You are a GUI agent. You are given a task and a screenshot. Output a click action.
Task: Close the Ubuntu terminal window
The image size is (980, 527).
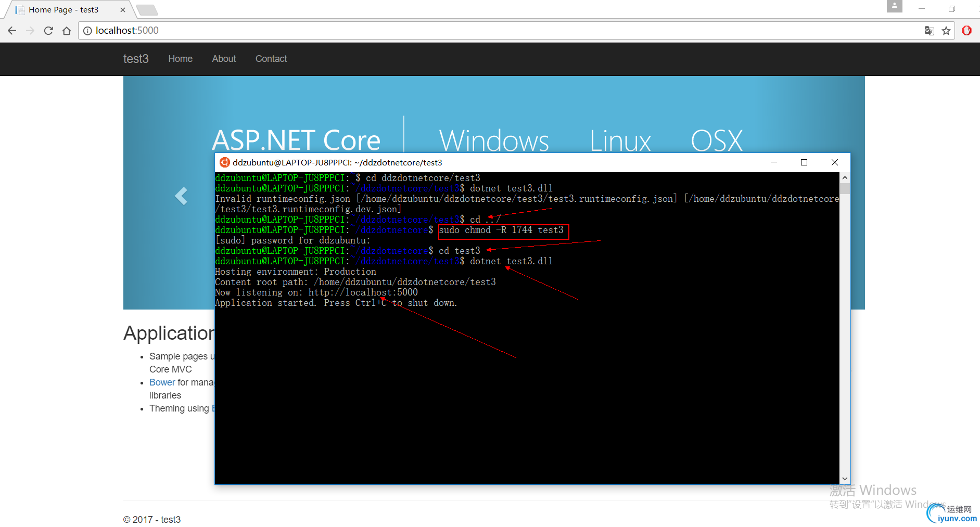(835, 162)
